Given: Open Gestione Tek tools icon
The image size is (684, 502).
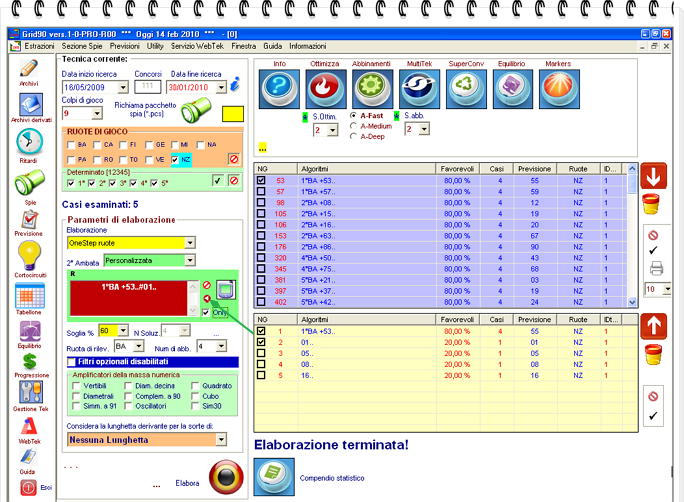Looking at the screenshot, I should [x=30, y=392].
